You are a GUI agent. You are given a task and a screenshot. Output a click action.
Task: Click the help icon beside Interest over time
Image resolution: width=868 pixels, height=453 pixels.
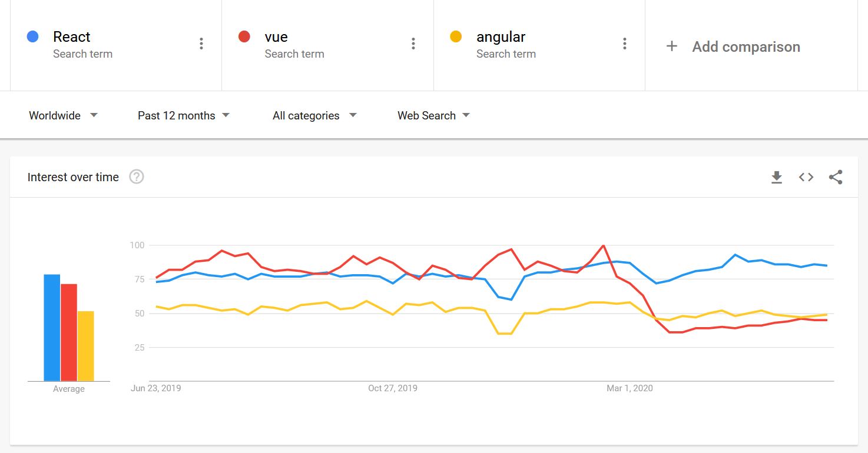pos(137,176)
